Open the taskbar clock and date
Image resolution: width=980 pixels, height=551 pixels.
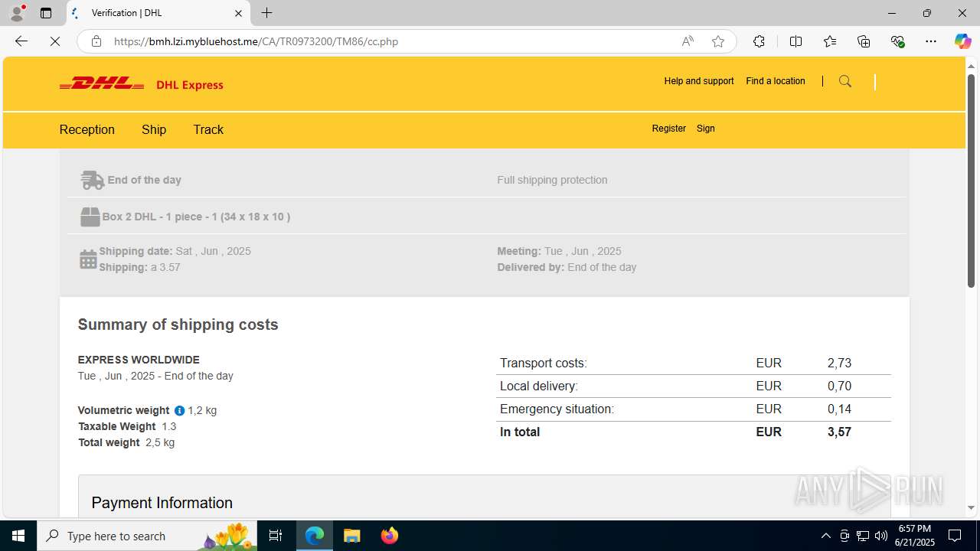point(916,536)
